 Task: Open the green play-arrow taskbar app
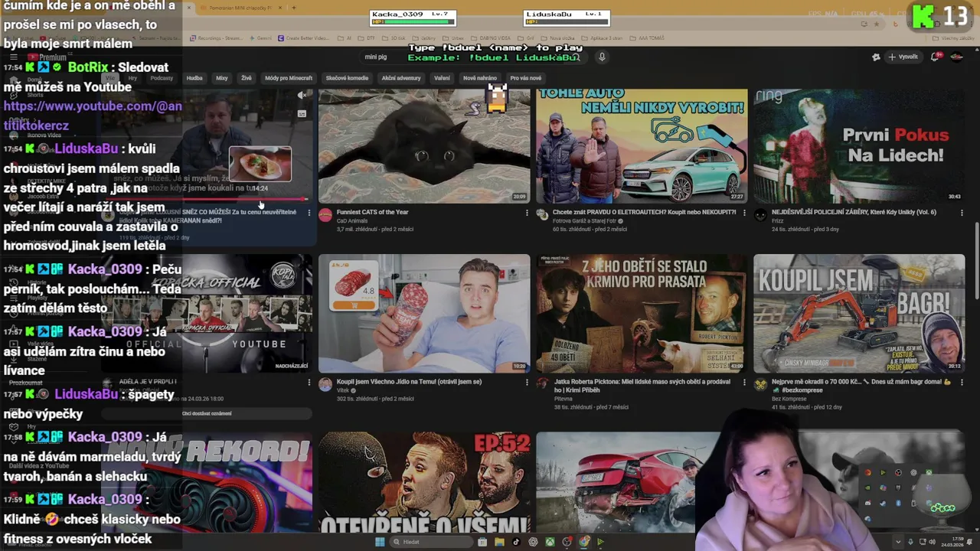point(600,542)
